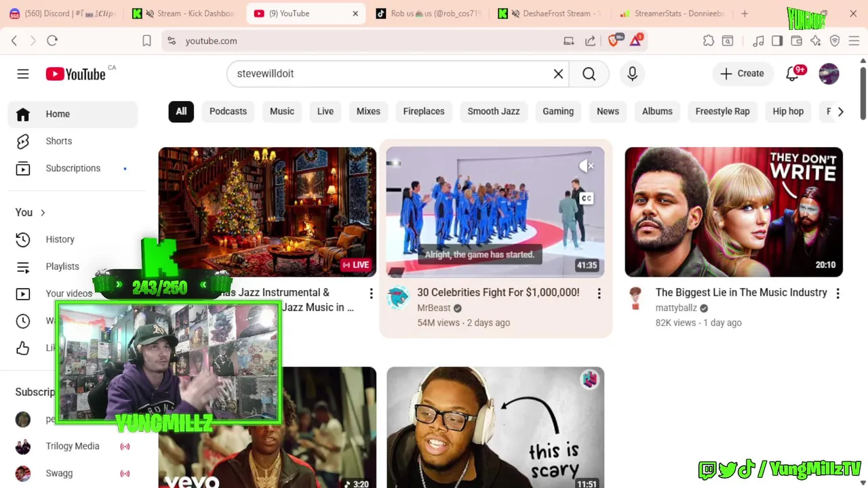Open the YouTube hamburger guide menu
This screenshot has width=868, height=488.
pyautogui.click(x=23, y=74)
